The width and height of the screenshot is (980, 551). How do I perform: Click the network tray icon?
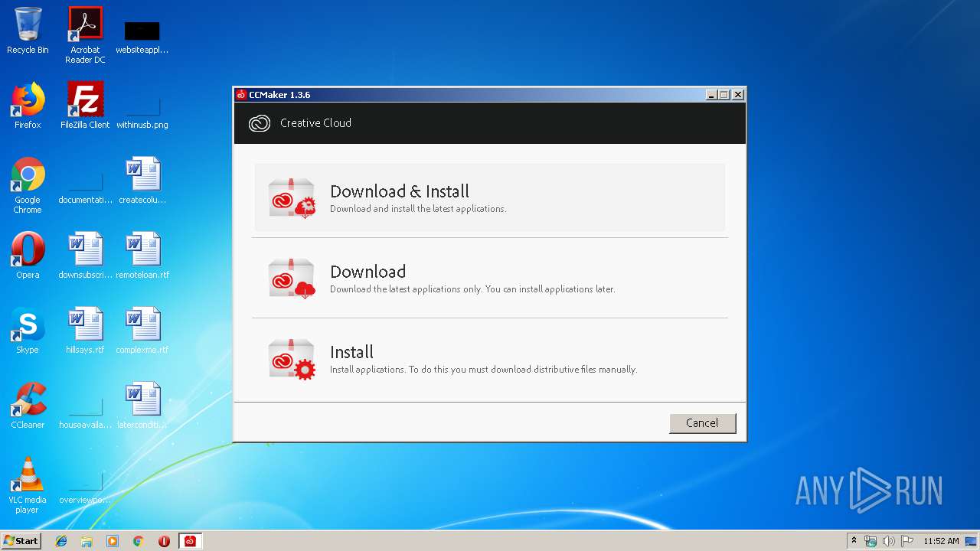(x=871, y=541)
